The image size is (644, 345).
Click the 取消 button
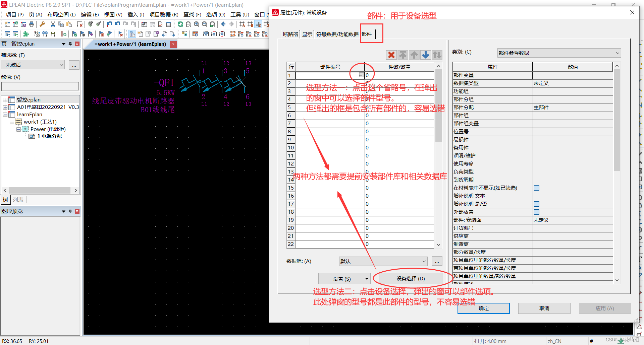(x=544, y=308)
